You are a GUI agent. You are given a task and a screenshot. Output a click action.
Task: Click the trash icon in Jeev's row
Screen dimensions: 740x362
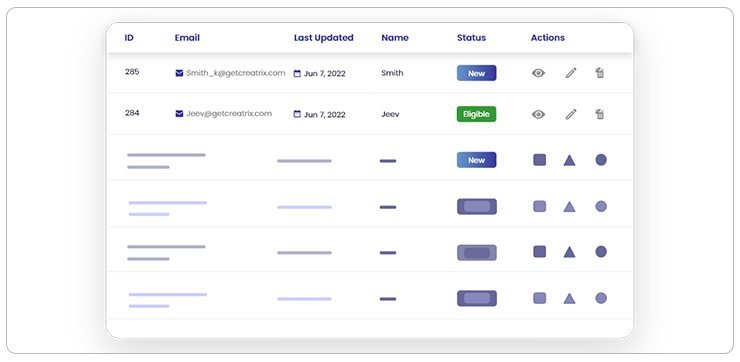pyautogui.click(x=600, y=114)
